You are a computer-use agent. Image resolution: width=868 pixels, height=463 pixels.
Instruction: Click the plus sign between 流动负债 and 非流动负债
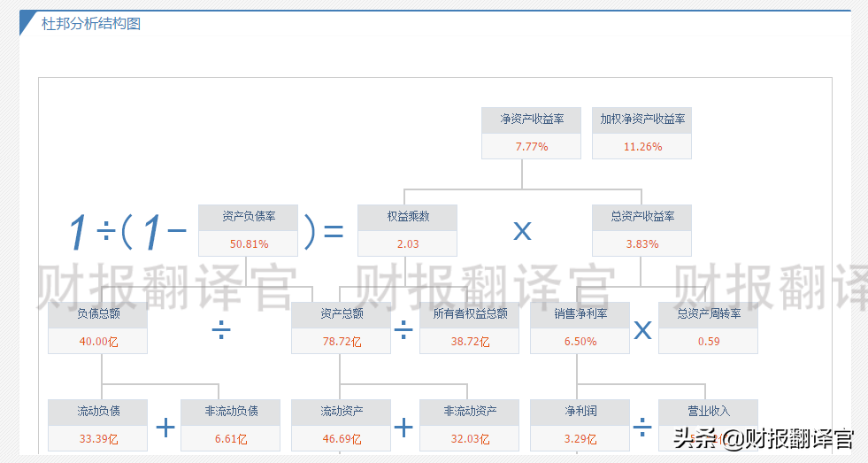coord(165,428)
